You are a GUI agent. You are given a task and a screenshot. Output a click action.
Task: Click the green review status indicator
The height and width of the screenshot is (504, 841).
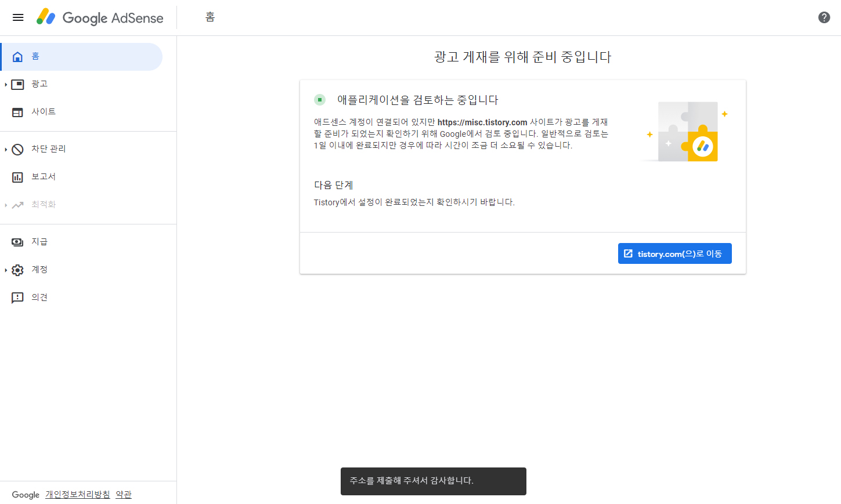tap(320, 100)
